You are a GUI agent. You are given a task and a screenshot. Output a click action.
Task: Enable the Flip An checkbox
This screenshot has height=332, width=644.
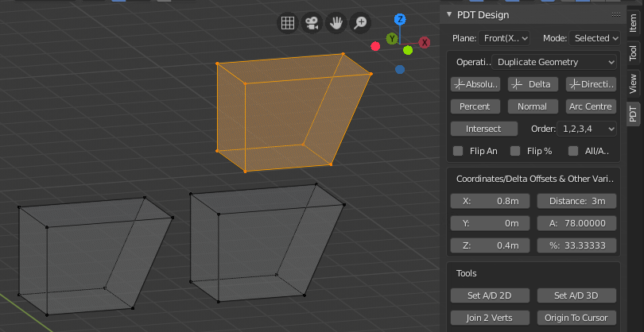point(458,151)
